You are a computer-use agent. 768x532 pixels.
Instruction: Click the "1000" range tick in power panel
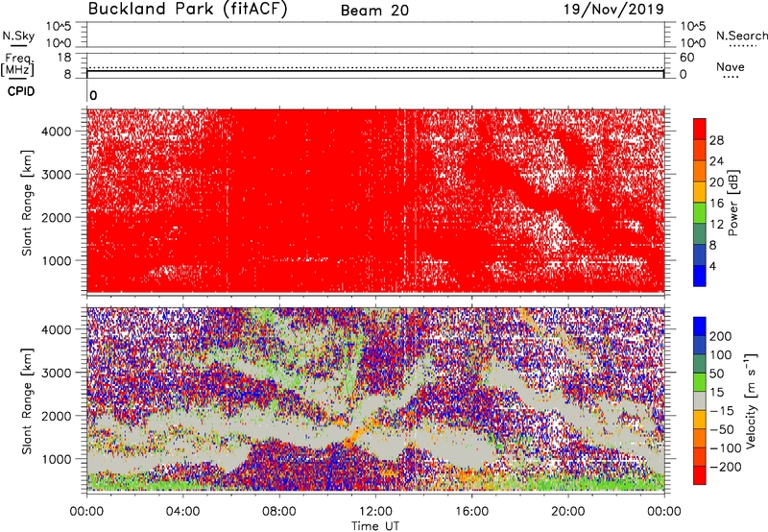[57, 260]
